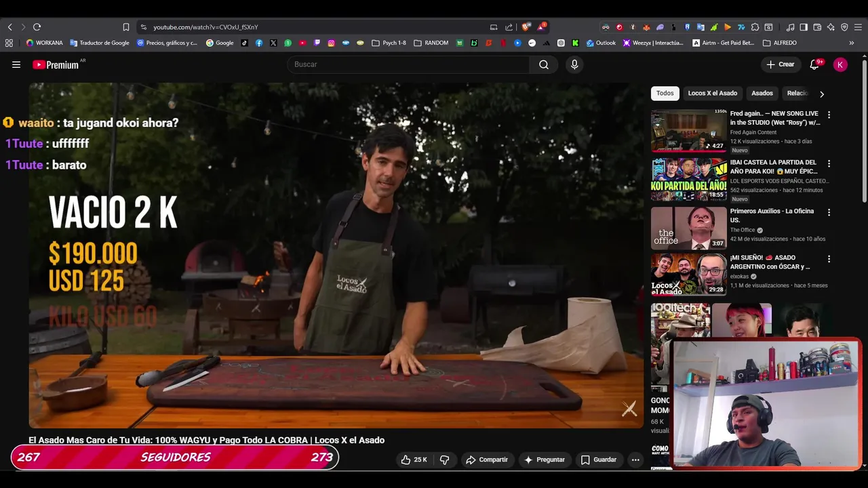Open the Facebook bookmark

coord(259,43)
